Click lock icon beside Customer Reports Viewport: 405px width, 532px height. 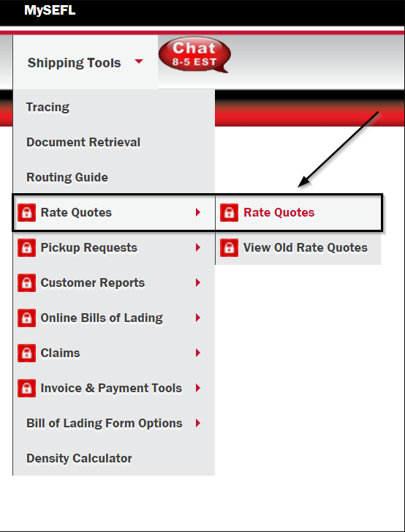(26, 283)
